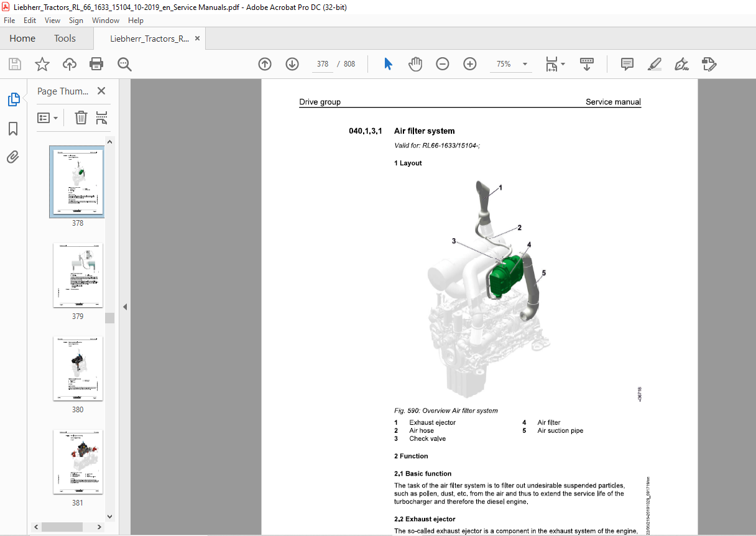Click the 'Fig. 590: Overview Air filter system' caption
Image resolution: width=756 pixels, height=536 pixels.
[x=446, y=410]
